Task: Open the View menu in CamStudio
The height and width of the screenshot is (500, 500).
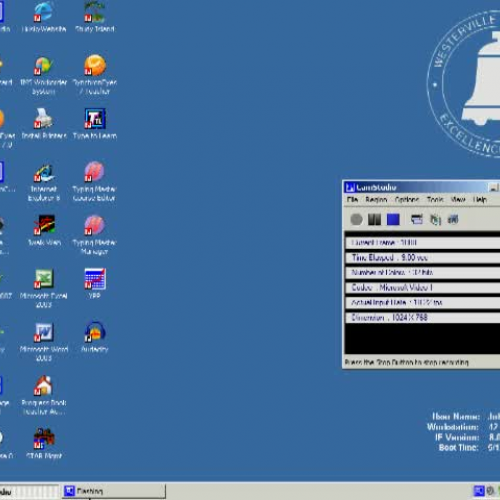Action: click(x=458, y=200)
